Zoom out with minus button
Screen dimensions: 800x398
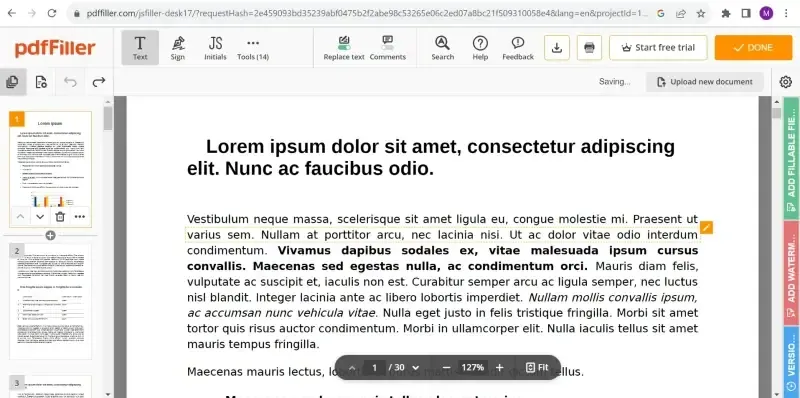click(446, 367)
